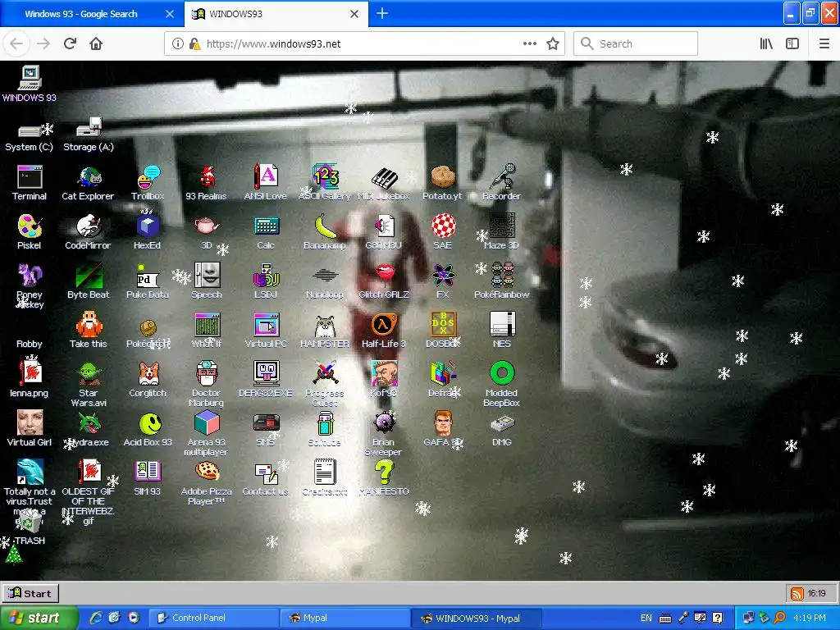The height and width of the screenshot is (630, 840).
Task: Show the Library bookmarks panel
Action: (767, 43)
